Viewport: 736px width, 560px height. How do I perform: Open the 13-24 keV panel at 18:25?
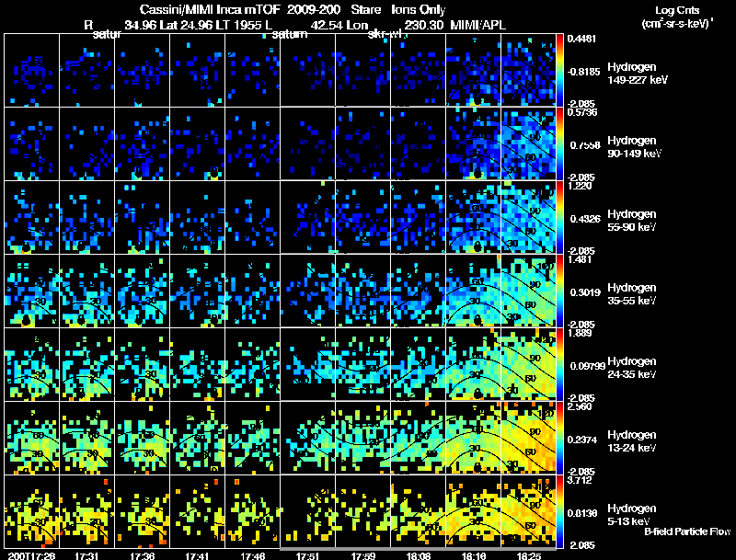[x=528, y=438]
